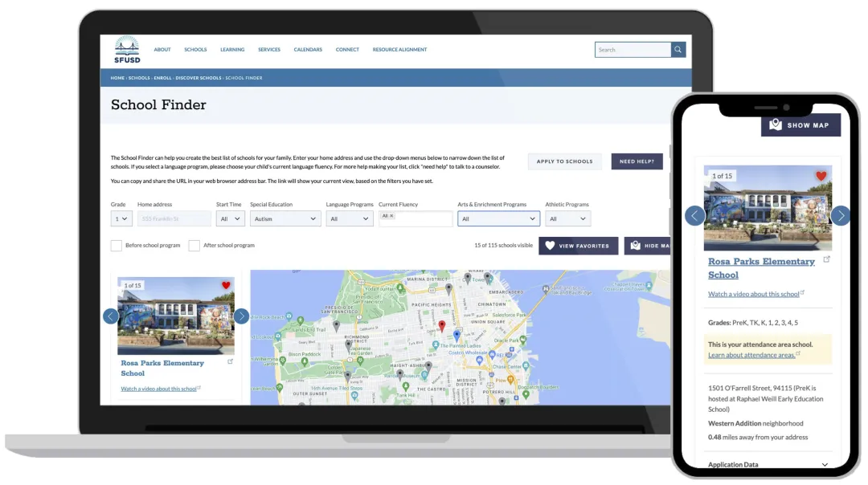This screenshot has height=485, width=868.
Task: Tap the right arrow on the phone carousel
Action: tap(840, 215)
